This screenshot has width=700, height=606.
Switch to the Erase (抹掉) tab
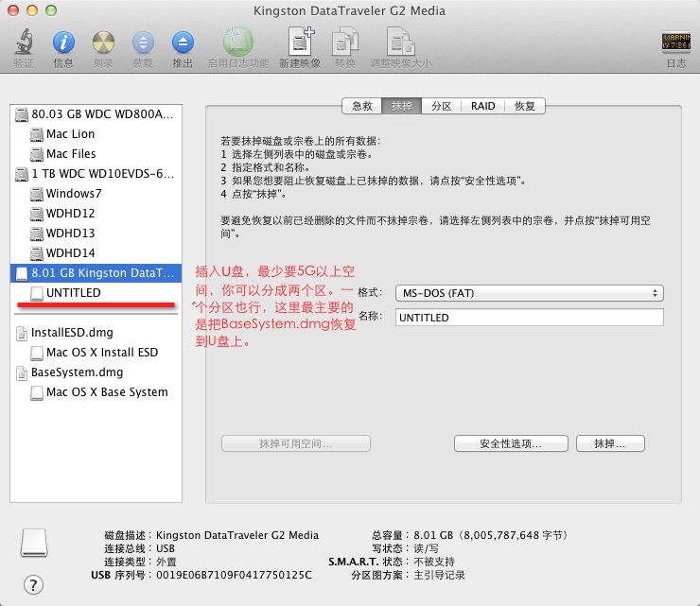coord(402,106)
